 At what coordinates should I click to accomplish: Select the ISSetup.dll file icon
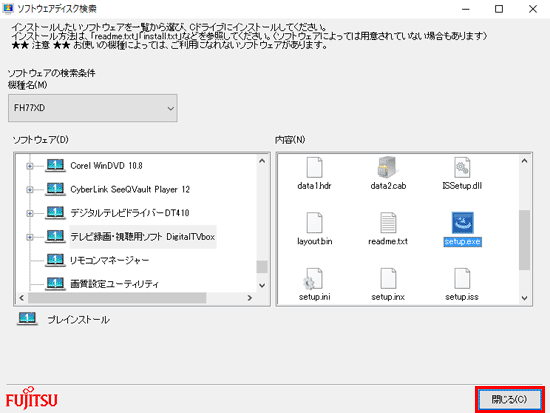point(462,167)
